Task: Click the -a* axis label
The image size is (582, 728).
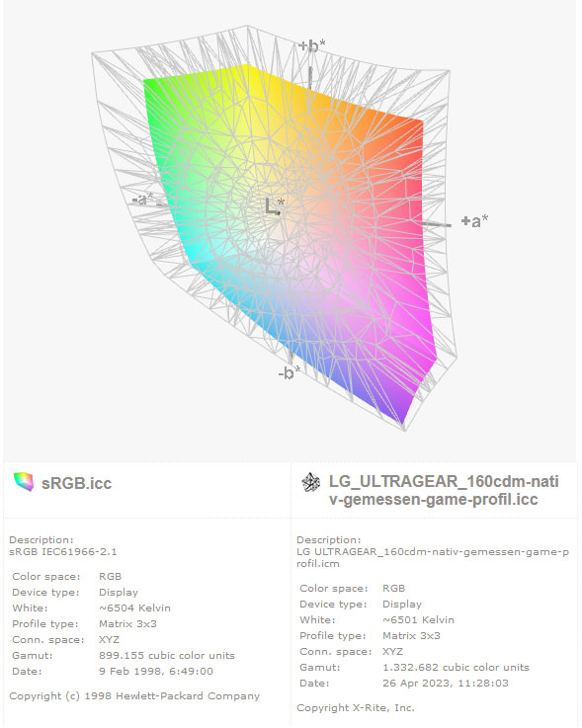Action: click(142, 199)
